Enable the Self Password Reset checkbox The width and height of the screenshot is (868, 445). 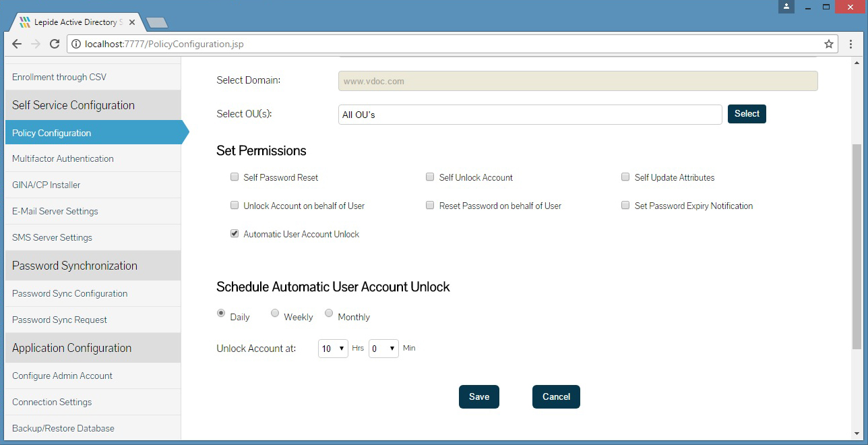tap(235, 177)
